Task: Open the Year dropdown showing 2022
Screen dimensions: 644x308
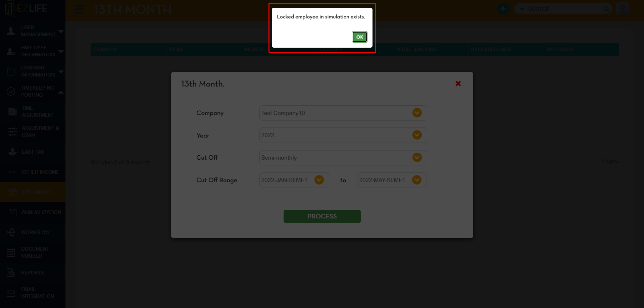Action: pos(343,135)
